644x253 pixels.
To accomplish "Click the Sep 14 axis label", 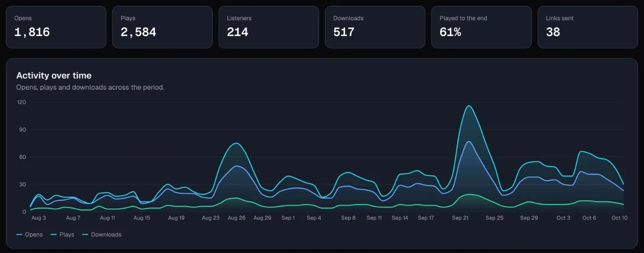I will pyautogui.click(x=400, y=218).
